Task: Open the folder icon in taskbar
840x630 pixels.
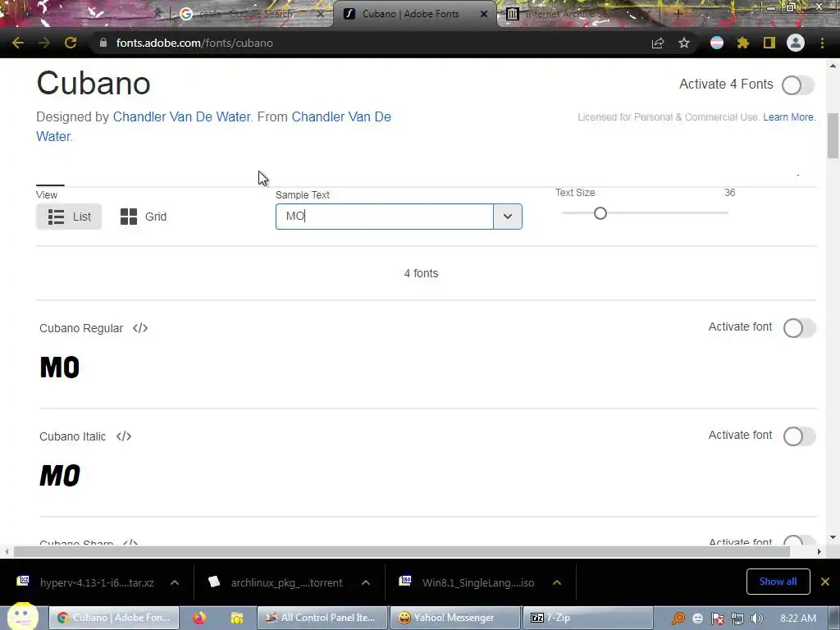Action: pyautogui.click(x=237, y=618)
